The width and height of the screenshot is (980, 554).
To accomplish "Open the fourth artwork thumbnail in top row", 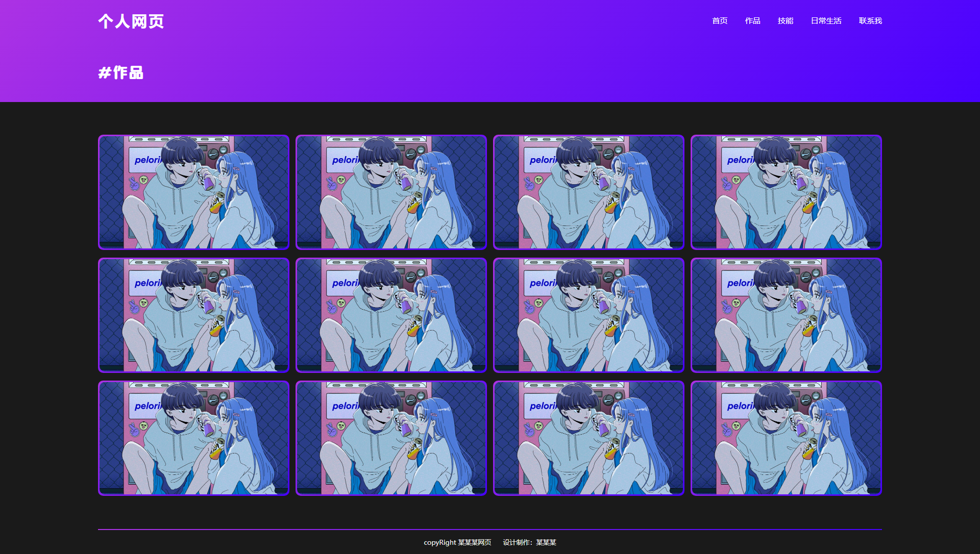I will pos(786,192).
